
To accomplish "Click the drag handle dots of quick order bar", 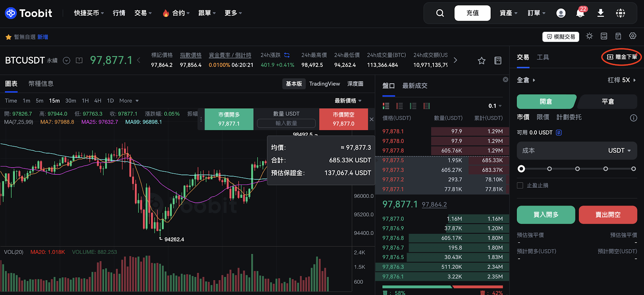I will tap(201, 119).
